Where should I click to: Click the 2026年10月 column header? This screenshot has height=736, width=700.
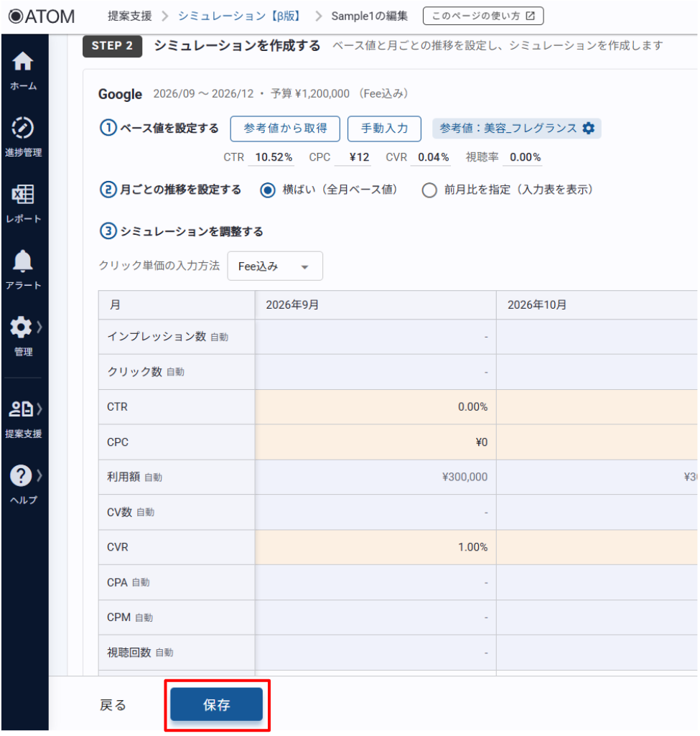597,305
